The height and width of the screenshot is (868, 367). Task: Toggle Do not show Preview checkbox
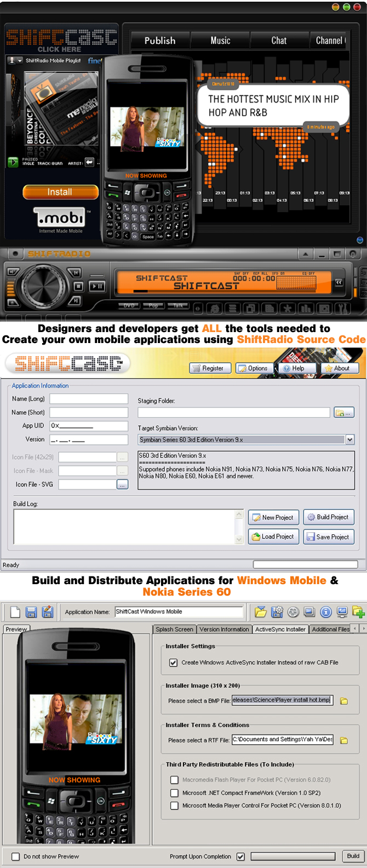coord(15,856)
